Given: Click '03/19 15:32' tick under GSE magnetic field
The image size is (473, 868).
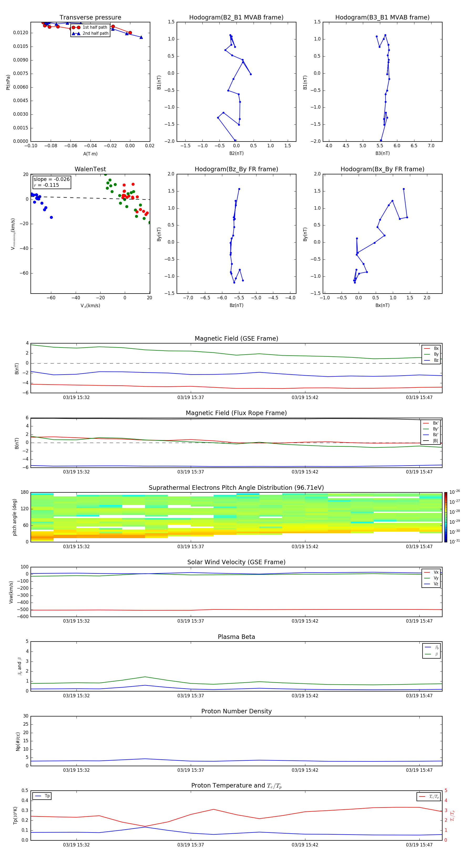Looking at the screenshot, I should (76, 398).
